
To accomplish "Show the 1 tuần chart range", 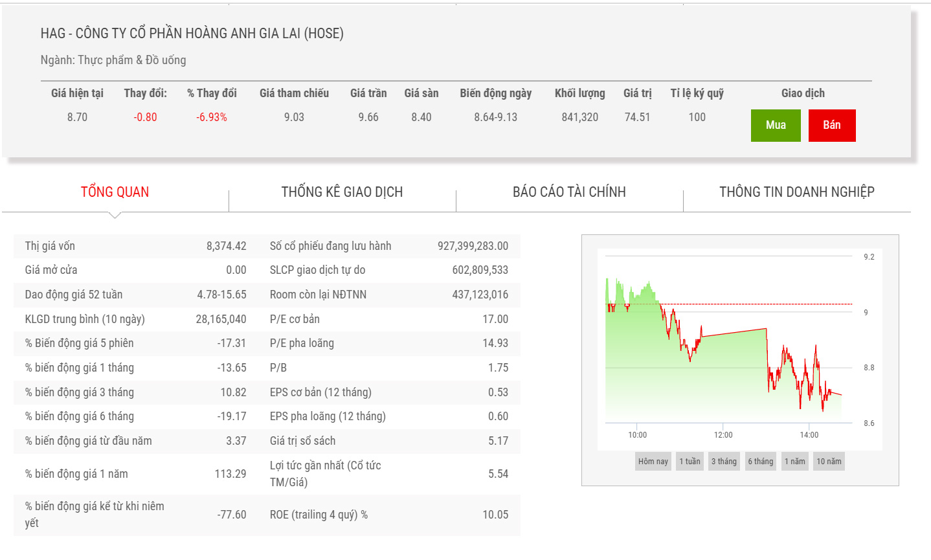I will 690,461.
